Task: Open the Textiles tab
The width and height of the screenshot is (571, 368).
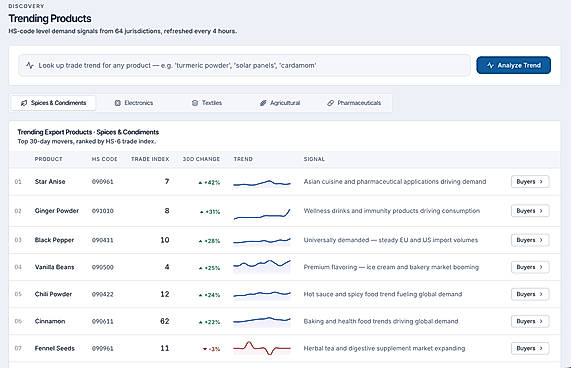Action: (207, 103)
